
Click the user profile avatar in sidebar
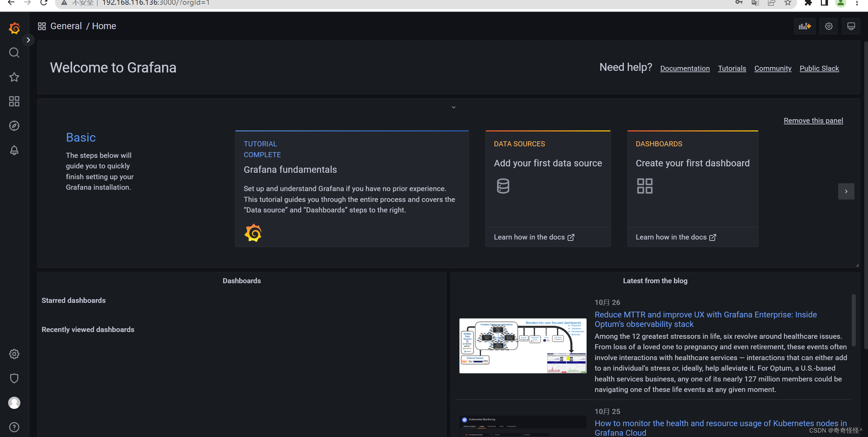pos(14,403)
